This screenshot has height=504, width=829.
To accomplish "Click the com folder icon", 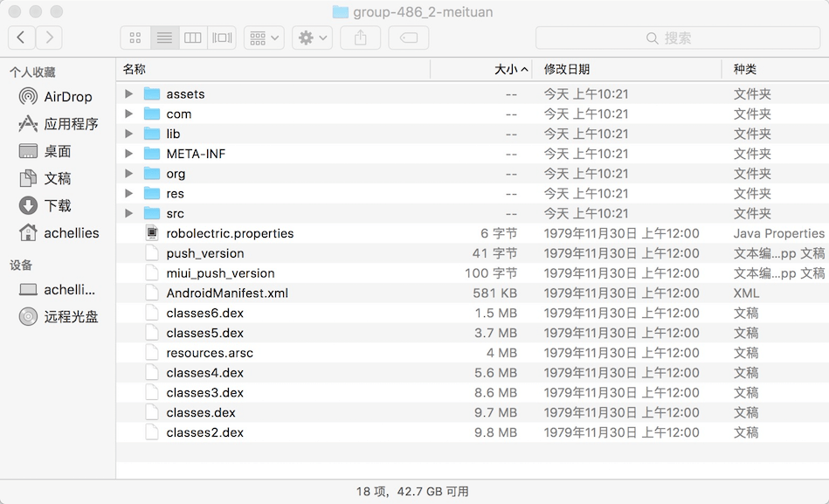I will pyautogui.click(x=152, y=114).
